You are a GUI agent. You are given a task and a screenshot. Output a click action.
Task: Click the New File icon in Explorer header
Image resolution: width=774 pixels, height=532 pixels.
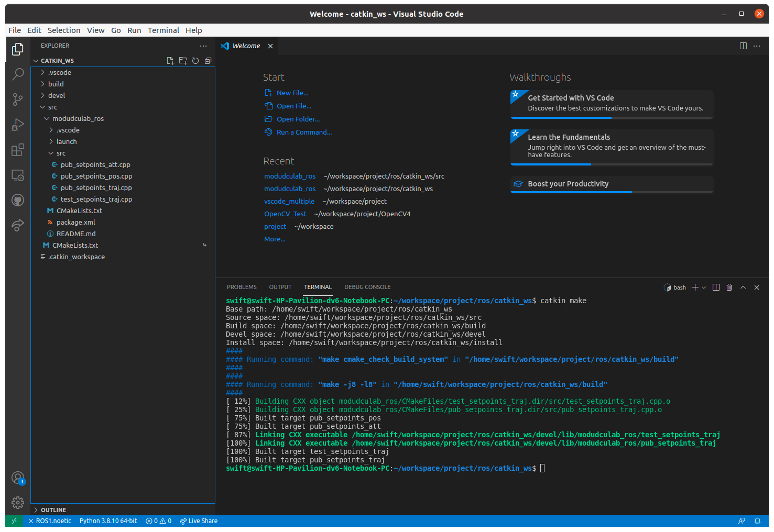click(170, 61)
